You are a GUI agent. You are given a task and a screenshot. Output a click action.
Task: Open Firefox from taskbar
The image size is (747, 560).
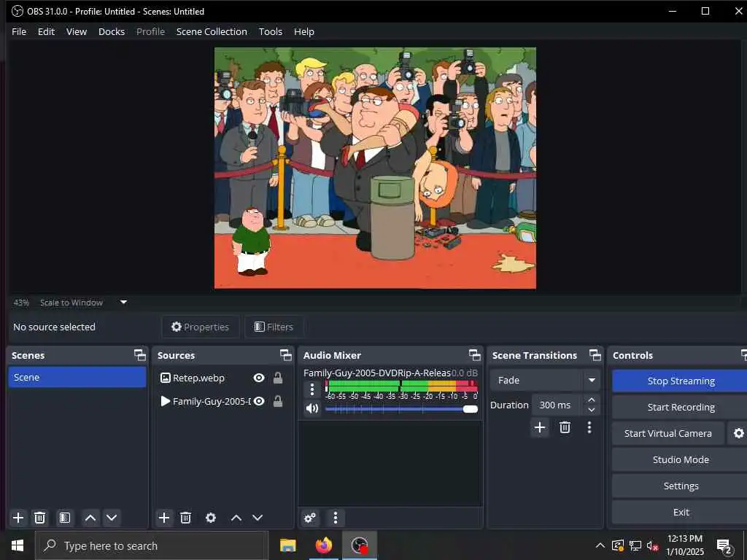coord(323,545)
